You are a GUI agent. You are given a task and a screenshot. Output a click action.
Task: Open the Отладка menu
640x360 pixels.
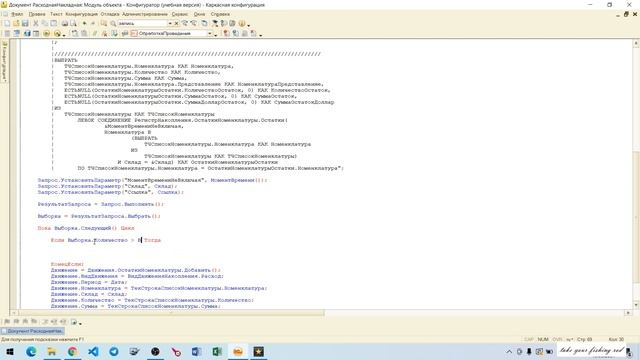coord(110,14)
